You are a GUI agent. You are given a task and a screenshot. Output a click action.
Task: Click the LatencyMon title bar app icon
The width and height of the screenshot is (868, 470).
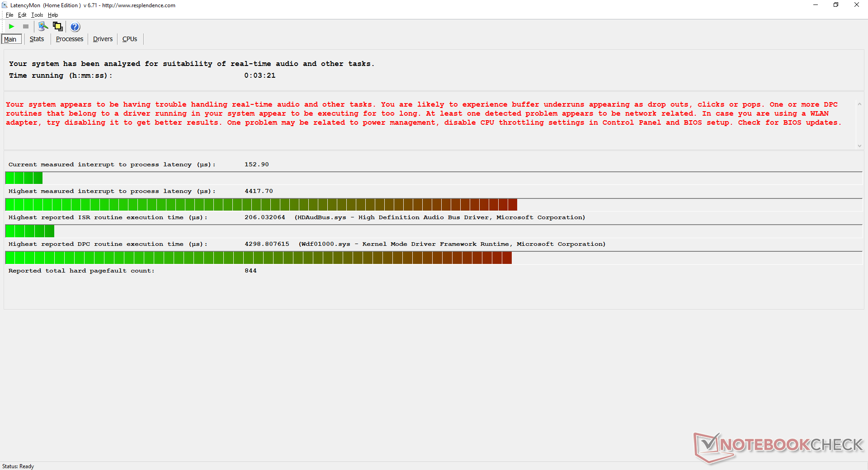[5, 5]
